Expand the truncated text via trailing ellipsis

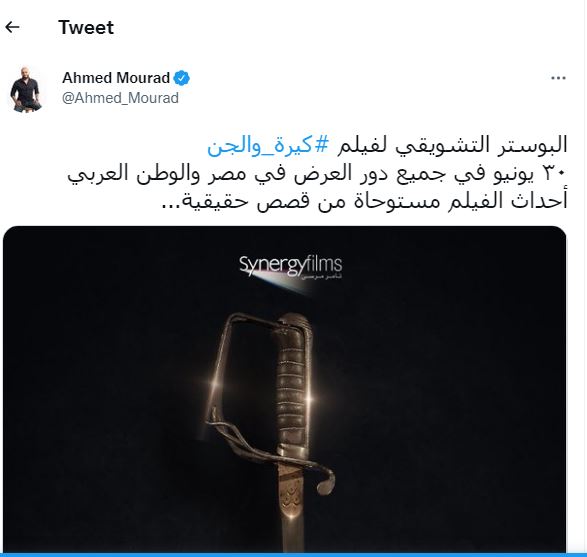[x=172, y=205]
